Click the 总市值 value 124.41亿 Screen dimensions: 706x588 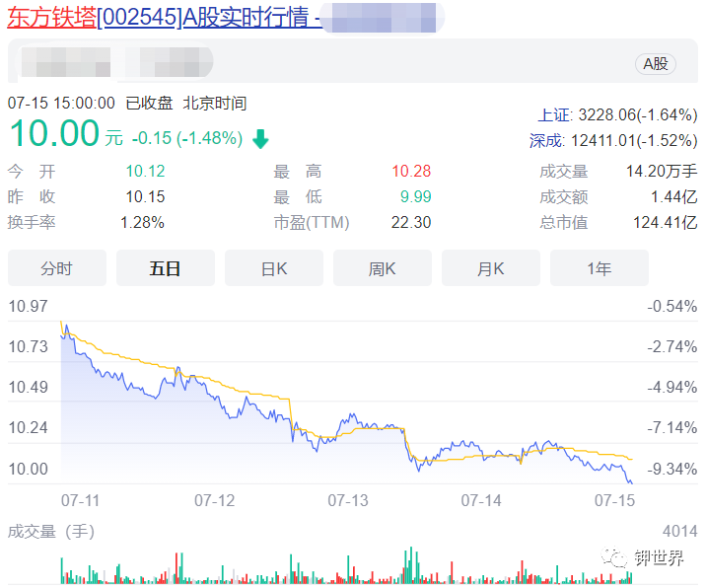665,223
